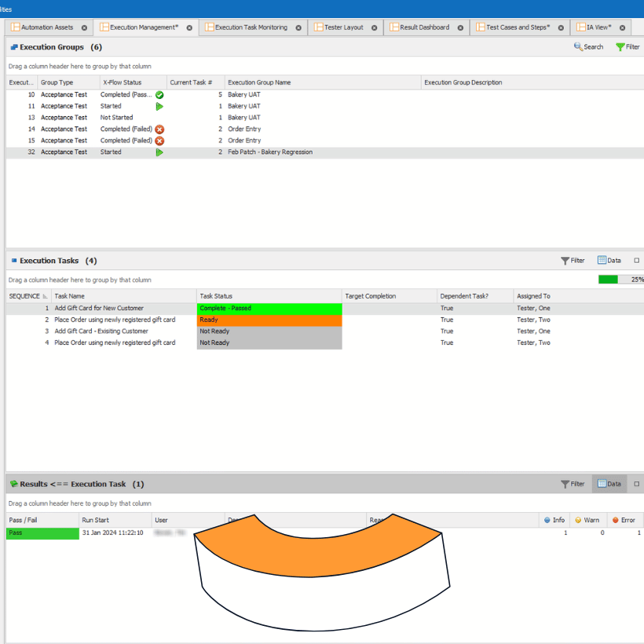The image size is (644, 644).
Task: Close the IA View tab
Action: [622, 28]
